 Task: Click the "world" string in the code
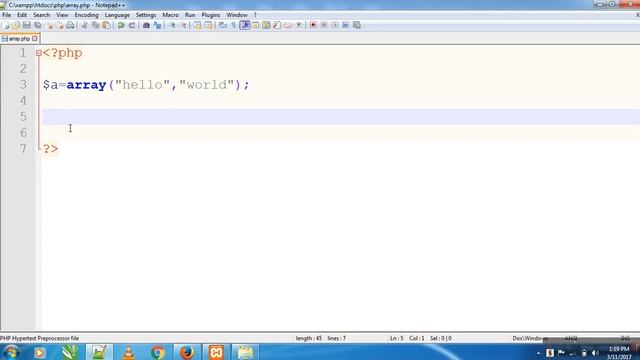(x=207, y=85)
